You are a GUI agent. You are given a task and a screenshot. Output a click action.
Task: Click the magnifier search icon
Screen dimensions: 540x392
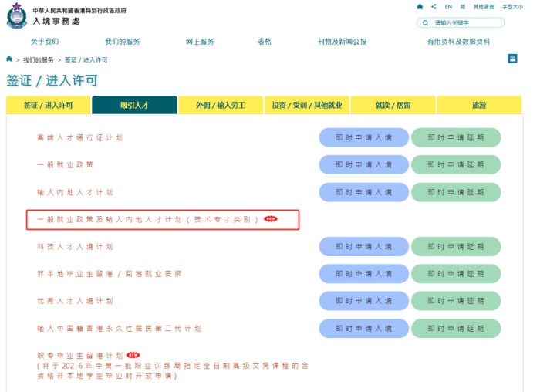425,22
